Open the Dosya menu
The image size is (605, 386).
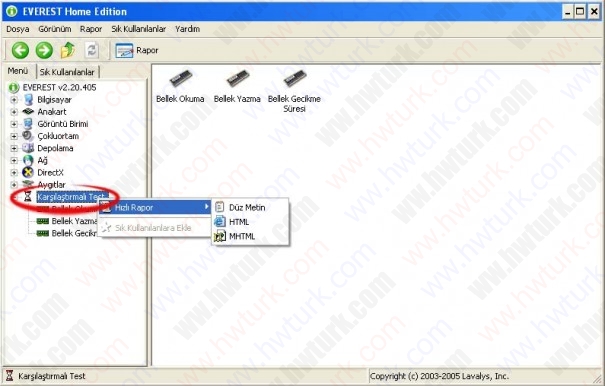(18, 29)
